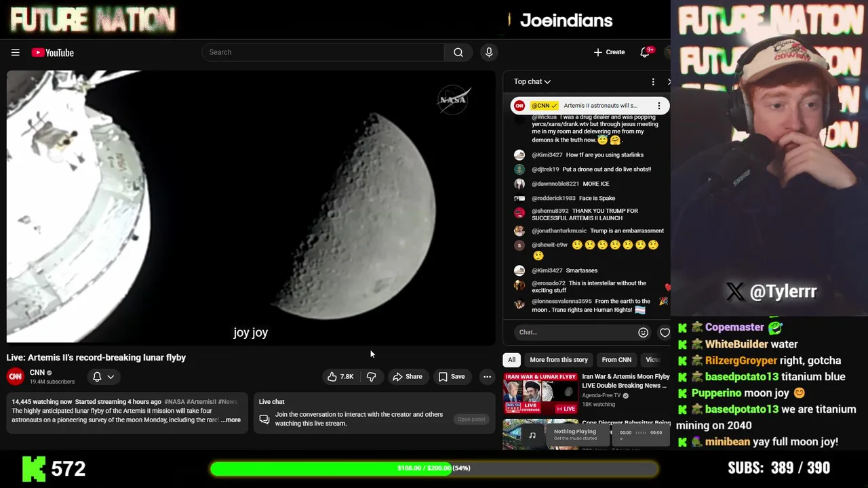Viewport: 868px width, 488px height.
Task: Click SUBS 389 / 390 counter
Action: pyautogui.click(x=778, y=468)
